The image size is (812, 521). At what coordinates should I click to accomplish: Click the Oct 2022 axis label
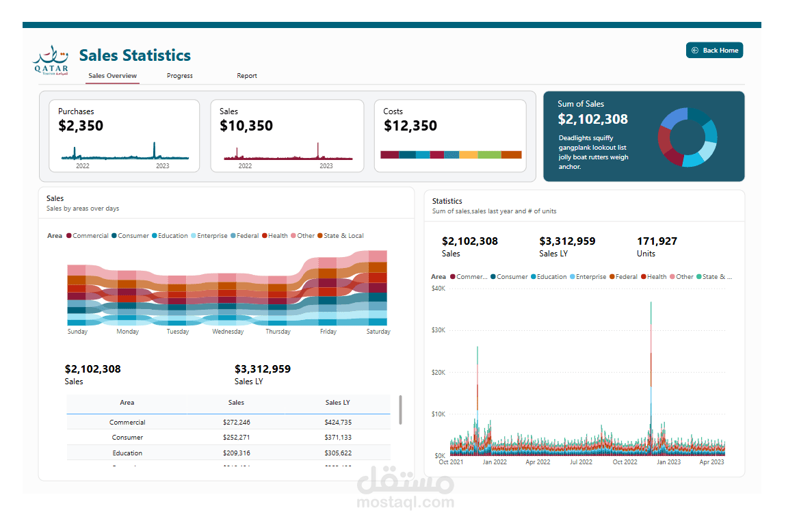pos(625,462)
